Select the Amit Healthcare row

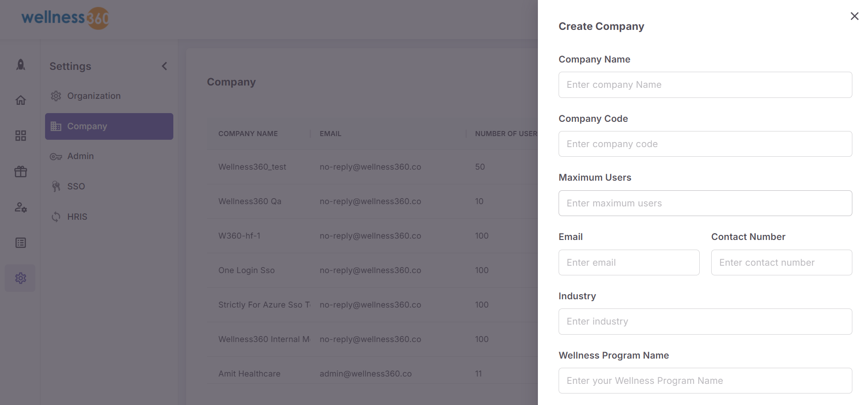[372, 371]
